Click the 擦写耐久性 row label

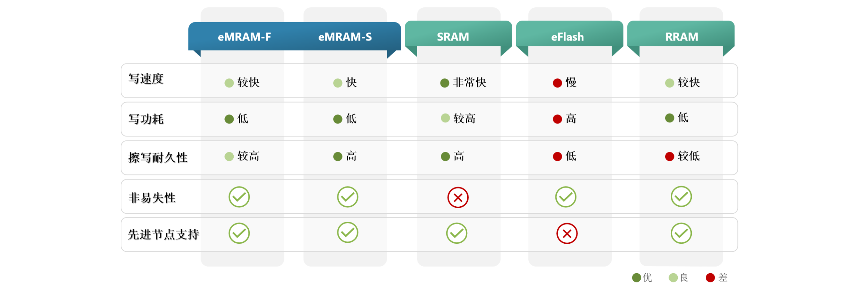tap(158, 158)
